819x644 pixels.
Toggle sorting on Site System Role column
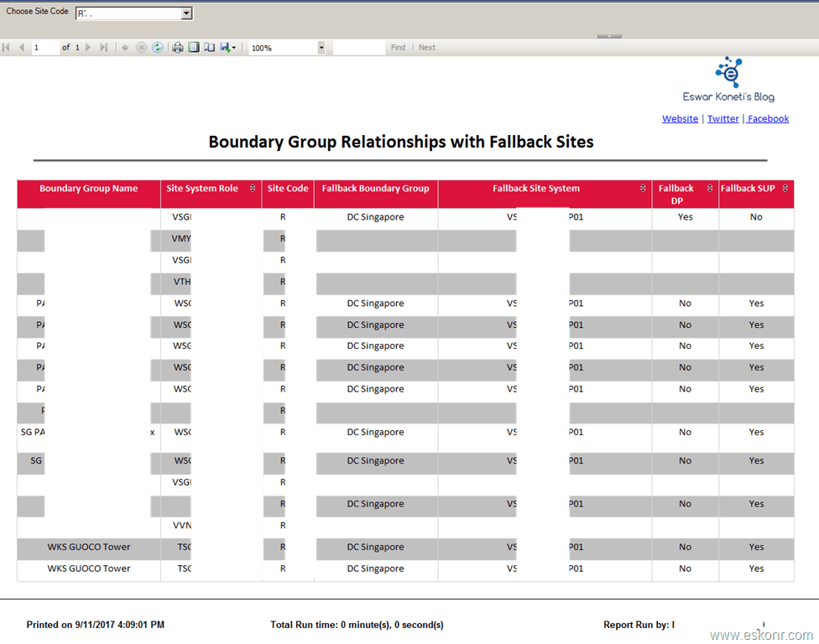coord(252,188)
